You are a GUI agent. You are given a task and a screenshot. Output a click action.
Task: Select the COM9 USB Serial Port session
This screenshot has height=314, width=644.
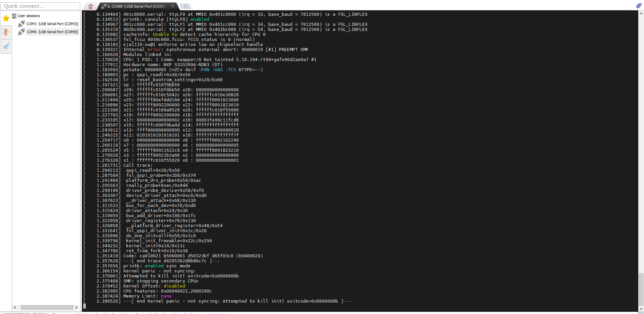52,32
